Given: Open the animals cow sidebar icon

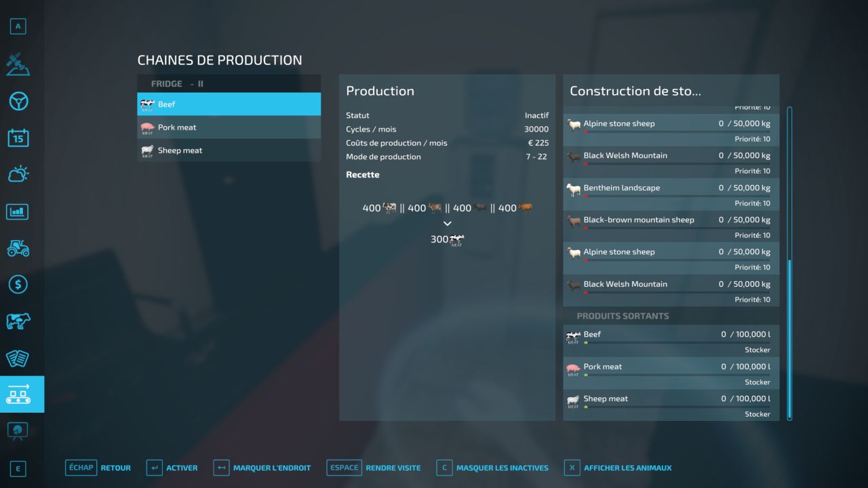Looking at the screenshot, I should (18, 321).
